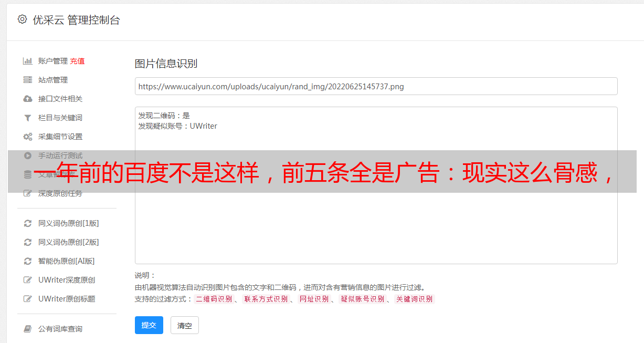Open UWriter原创标题 page
This screenshot has width=644, height=343.
coord(67,299)
